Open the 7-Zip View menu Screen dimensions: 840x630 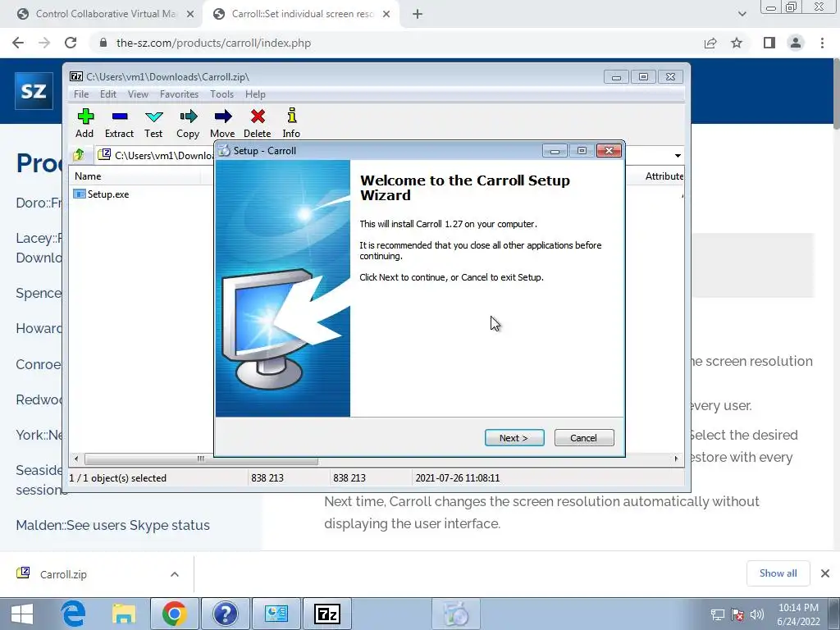point(138,94)
